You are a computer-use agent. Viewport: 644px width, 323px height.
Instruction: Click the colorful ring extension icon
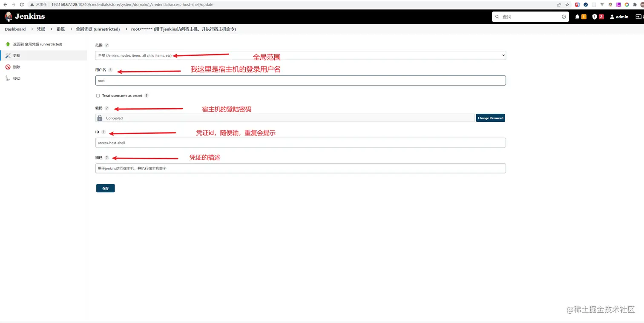pos(627,5)
